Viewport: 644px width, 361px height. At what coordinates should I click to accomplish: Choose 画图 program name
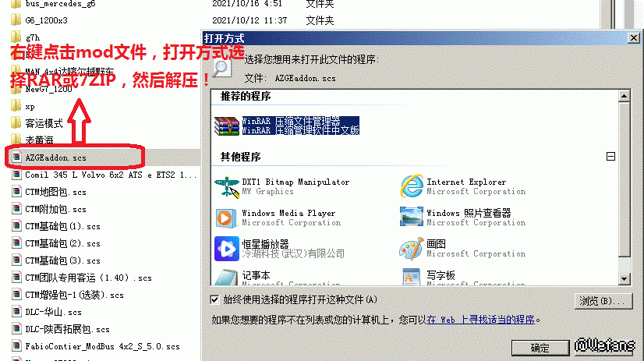436,244
